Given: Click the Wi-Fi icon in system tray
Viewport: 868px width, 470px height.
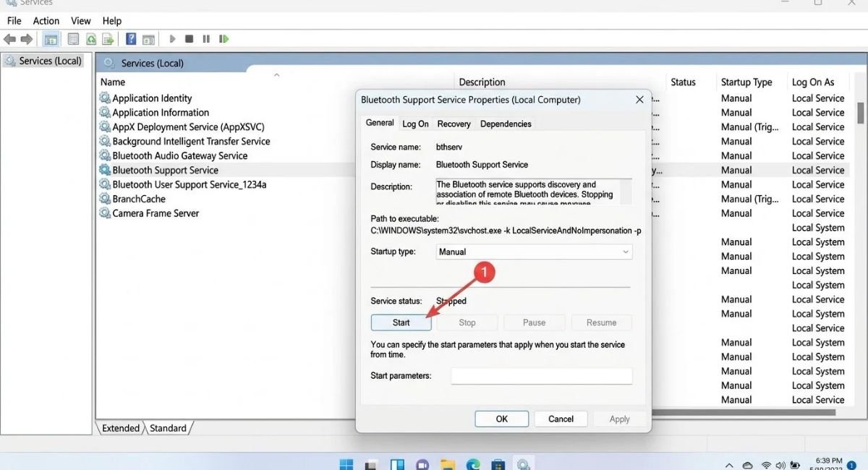Looking at the screenshot, I should coord(765,464).
